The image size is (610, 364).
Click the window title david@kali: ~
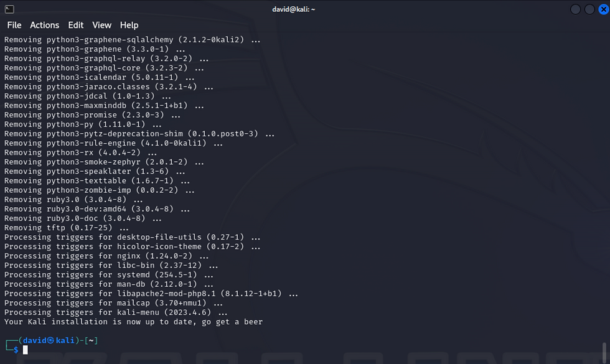[294, 9]
